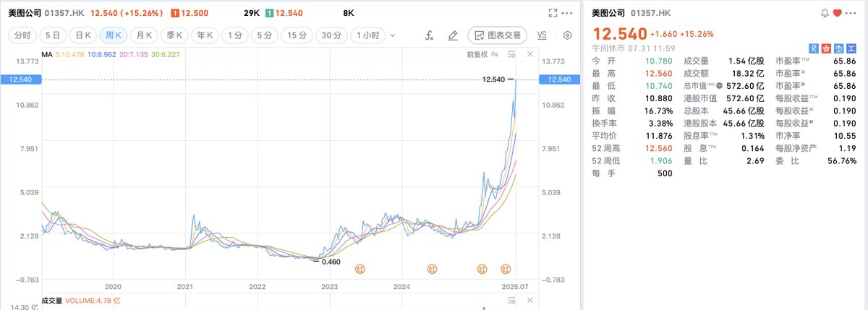Open more options menu above chart
868x310 pixels.
coord(567,13)
